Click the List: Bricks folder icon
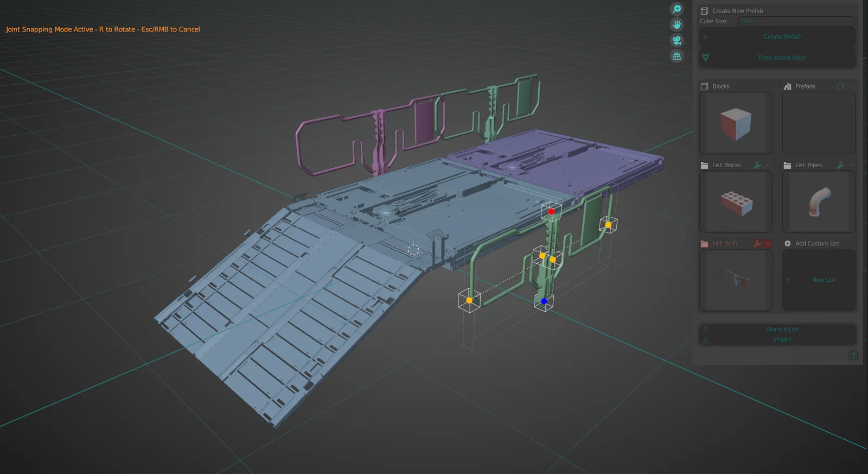 tap(704, 165)
